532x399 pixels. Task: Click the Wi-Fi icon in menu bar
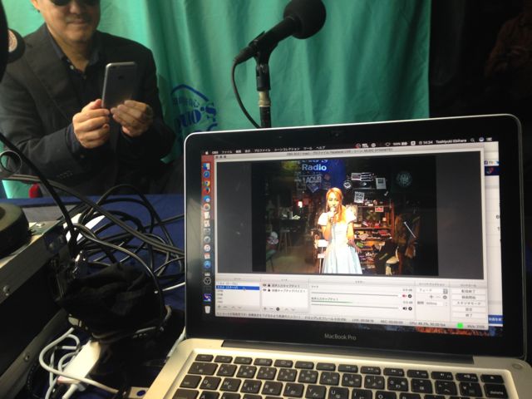388,144
